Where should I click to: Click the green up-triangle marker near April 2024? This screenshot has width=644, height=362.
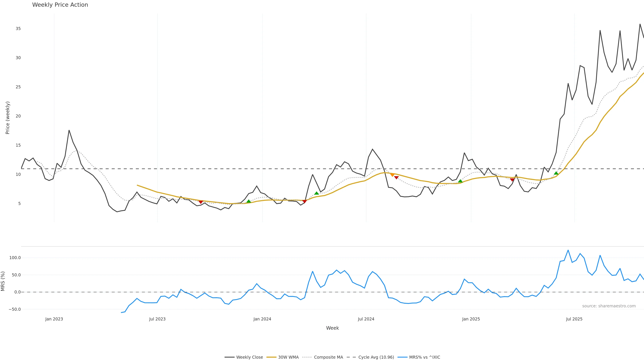click(316, 193)
